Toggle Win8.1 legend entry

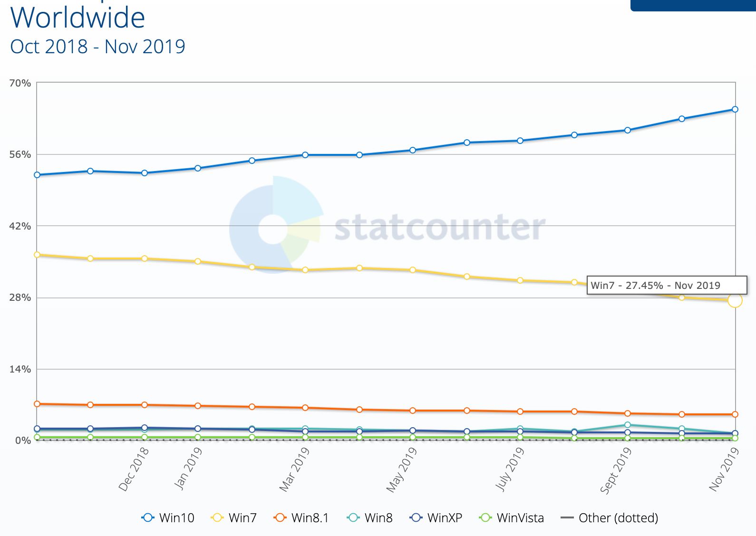301,518
